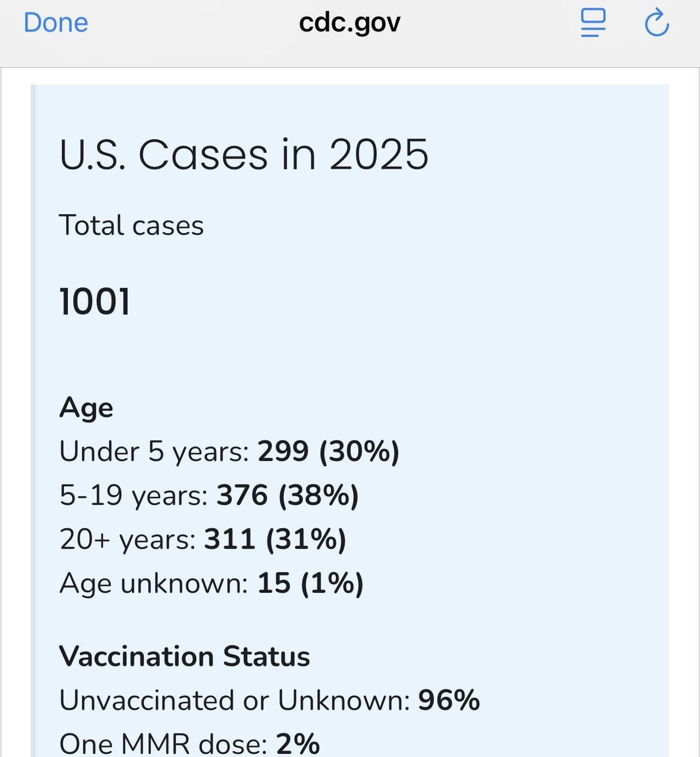700x757 pixels.
Task: Tap the cdc.gov address title
Action: (x=349, y=23)
